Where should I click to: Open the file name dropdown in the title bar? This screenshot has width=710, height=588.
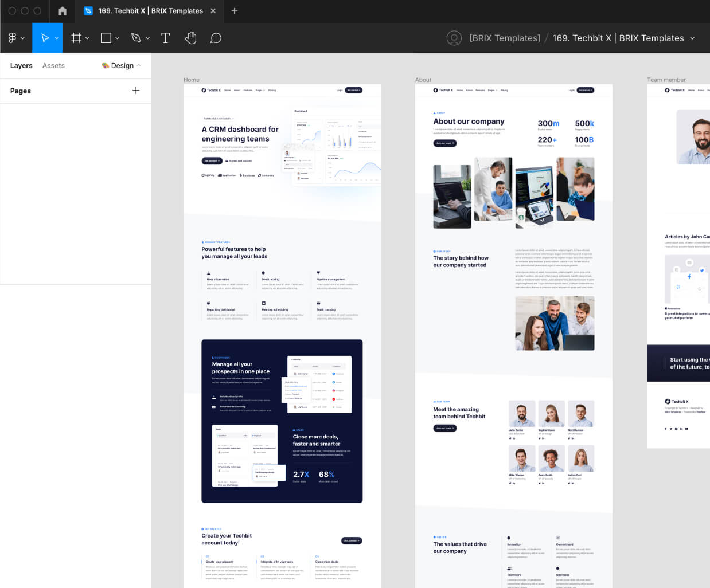(x=693, y=38)
